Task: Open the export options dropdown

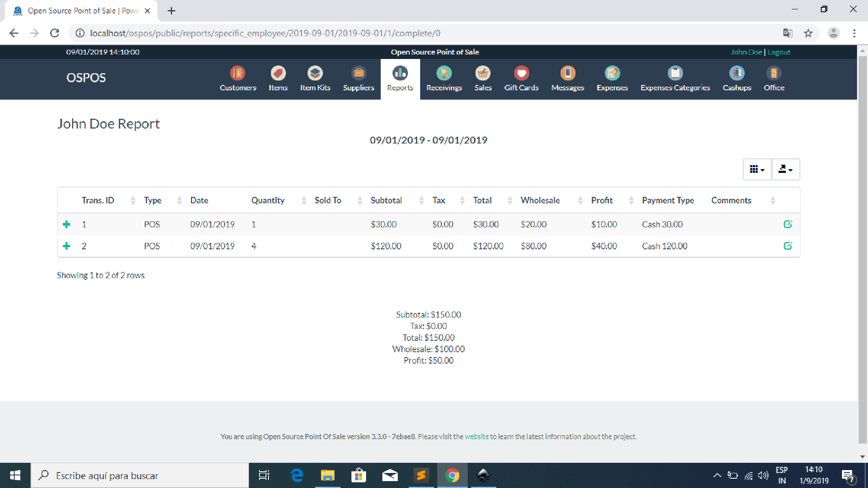Action: click(x=785, y=169)
